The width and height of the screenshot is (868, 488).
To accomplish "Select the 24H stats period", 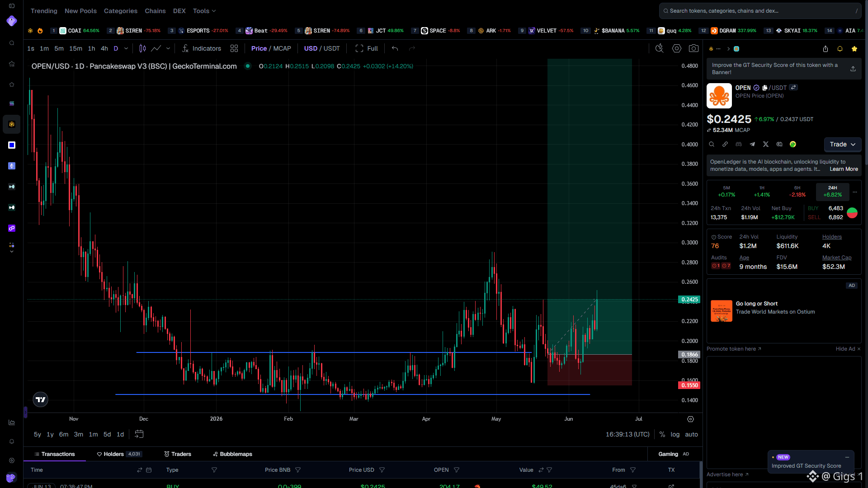I will coord(833,191).
